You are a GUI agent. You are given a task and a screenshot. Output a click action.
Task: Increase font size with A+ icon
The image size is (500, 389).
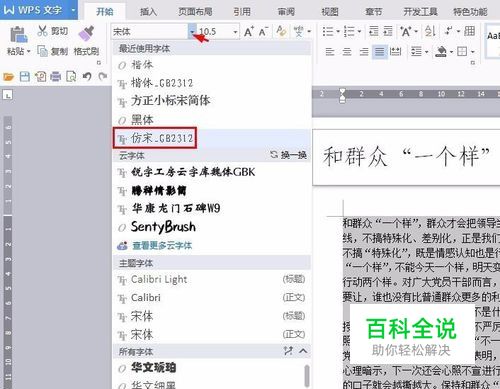coord(249,32)
